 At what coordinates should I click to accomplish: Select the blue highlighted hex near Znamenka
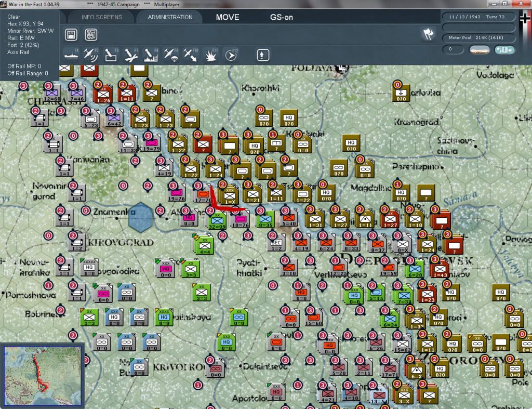click(140, 218)
